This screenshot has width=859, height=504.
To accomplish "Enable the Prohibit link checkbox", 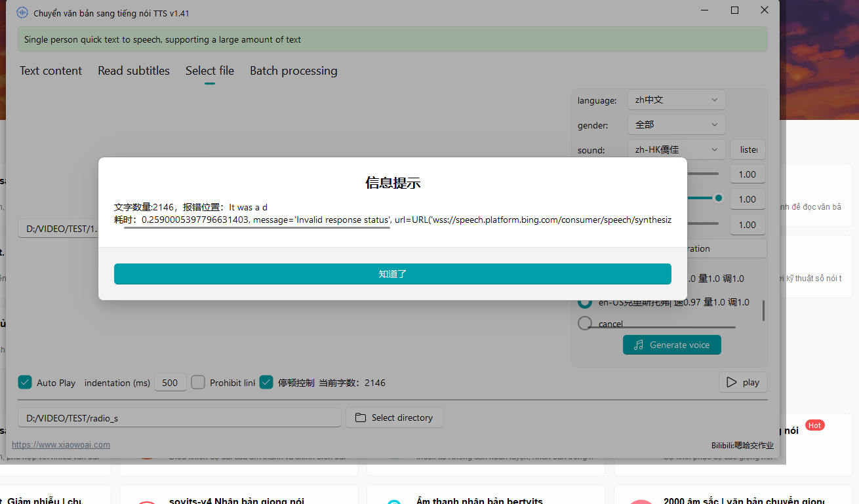I will pyautogui.click(x=198, y=382).
